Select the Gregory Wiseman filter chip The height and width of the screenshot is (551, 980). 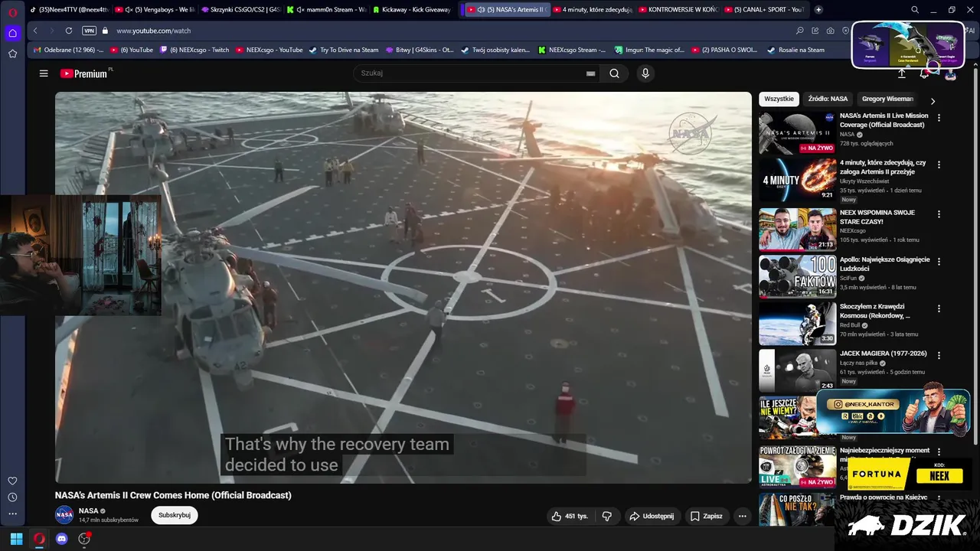pos(887,99)
